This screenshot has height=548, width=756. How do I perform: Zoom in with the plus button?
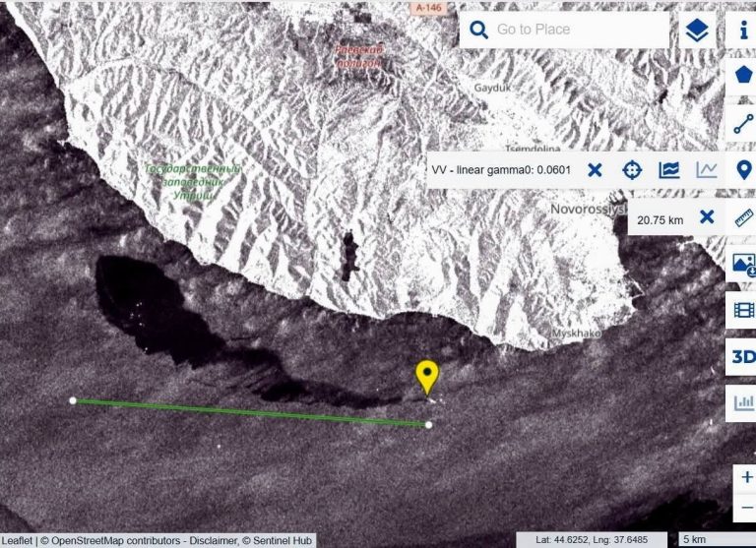pyautogui.click(x=746, y=477)
